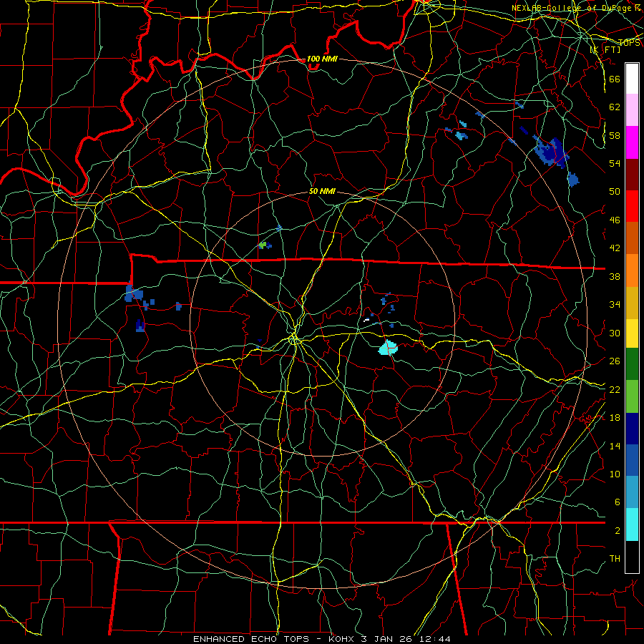The height and width of the screenshot is (644, 644).
Task: Click the '22' scale label
Action: pos(615,389)
